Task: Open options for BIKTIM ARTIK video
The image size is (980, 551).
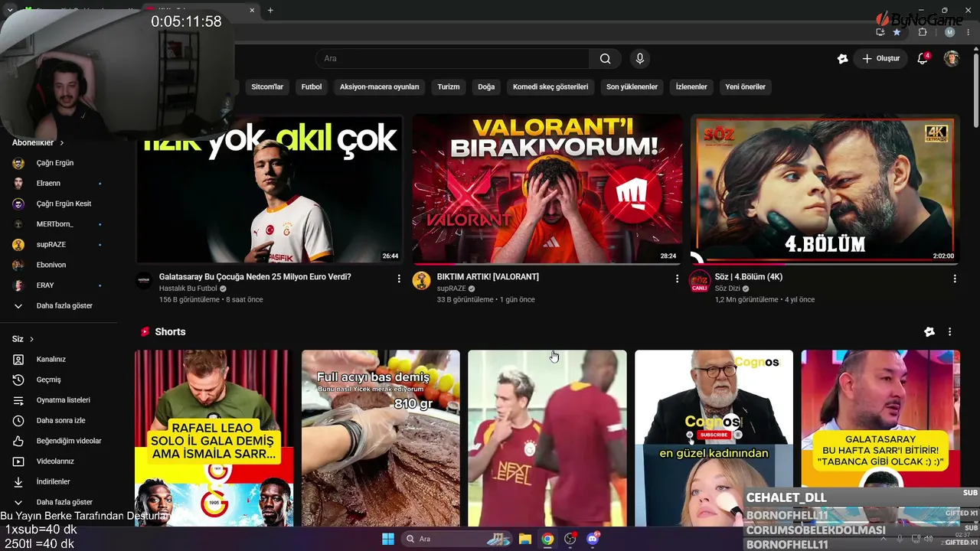Action: point(677,279)
